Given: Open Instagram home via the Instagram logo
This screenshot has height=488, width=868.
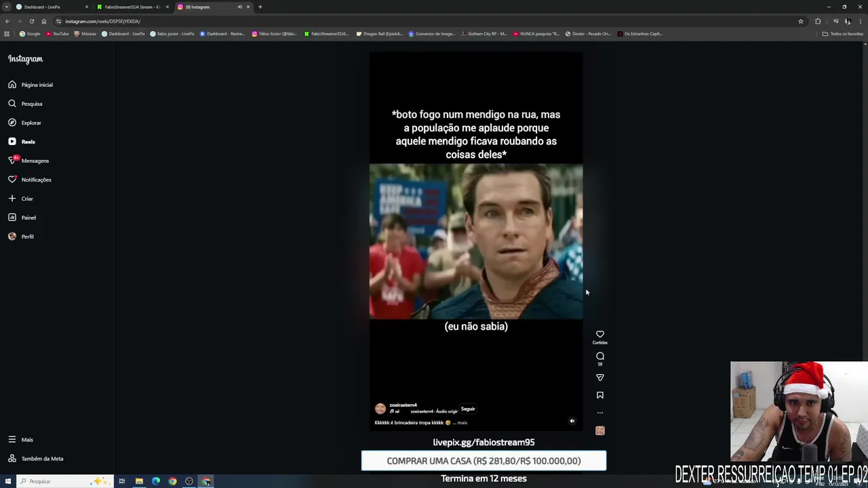Looking at the screenshot, I should click(25, 59).
